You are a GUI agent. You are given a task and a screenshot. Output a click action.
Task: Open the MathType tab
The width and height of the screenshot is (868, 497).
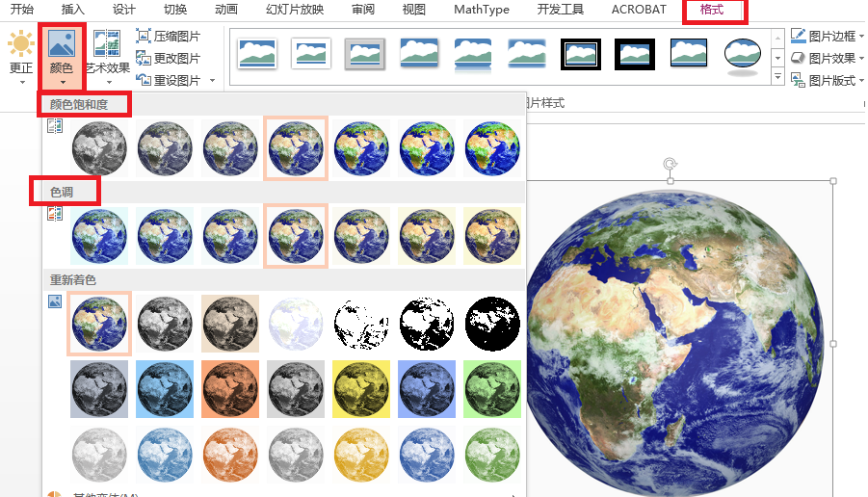[x=482, y=10]
